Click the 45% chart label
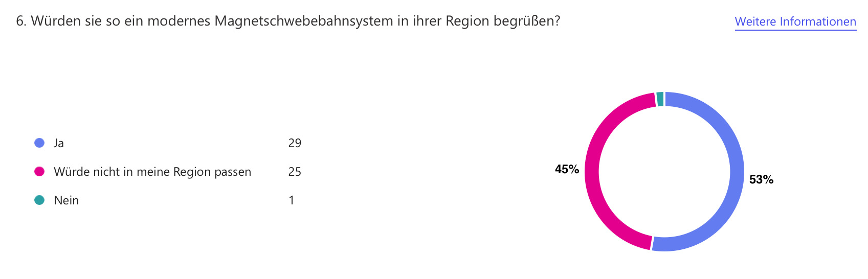Viewport: 868px width, 279px height. click(567, 169)
